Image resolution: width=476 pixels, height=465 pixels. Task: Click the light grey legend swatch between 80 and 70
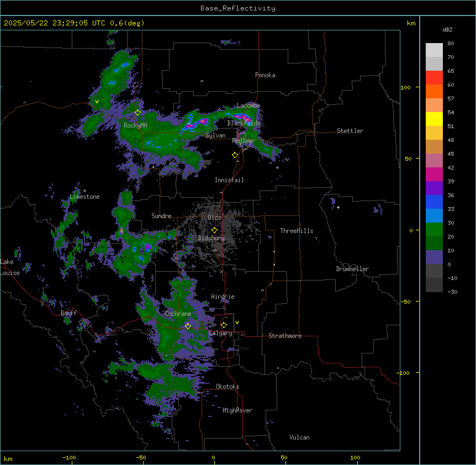click(x=434, y=50)
